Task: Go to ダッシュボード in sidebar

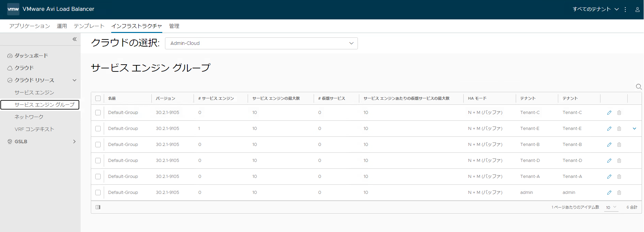Action: pos(31,56)
